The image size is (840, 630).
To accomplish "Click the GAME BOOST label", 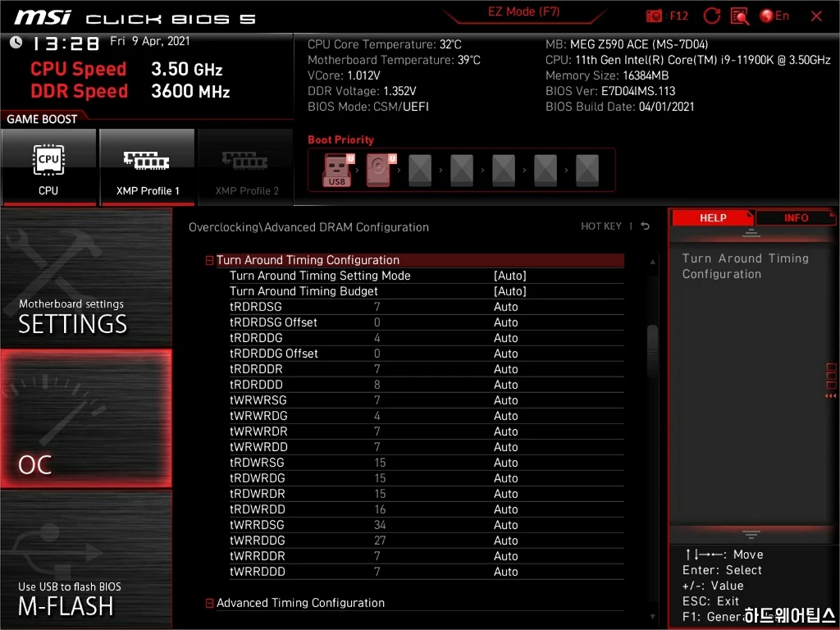I will pyautogui.click(x=42, y=119).
